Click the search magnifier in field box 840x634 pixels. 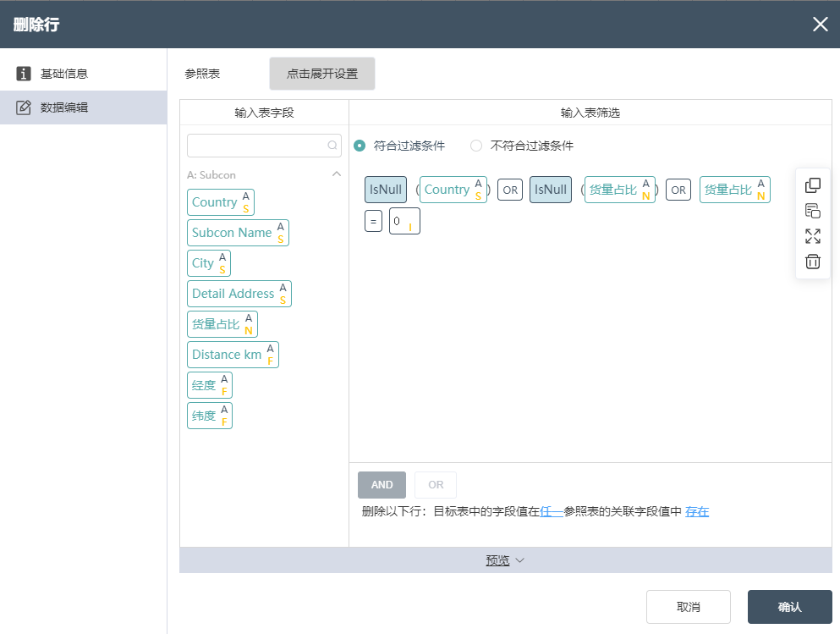[x=332, y=146]
